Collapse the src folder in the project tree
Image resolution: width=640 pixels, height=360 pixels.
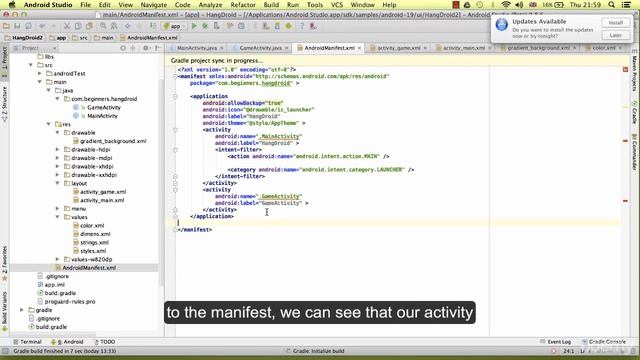point(31,65)
